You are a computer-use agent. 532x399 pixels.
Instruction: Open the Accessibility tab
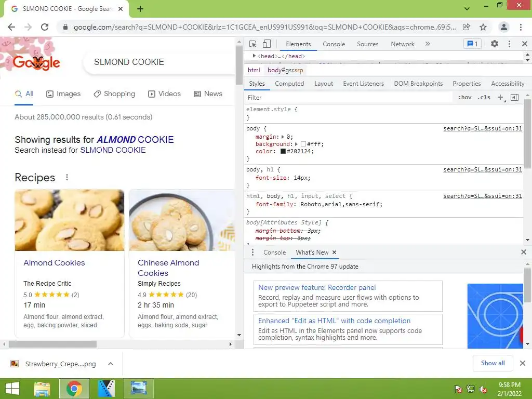508,84
